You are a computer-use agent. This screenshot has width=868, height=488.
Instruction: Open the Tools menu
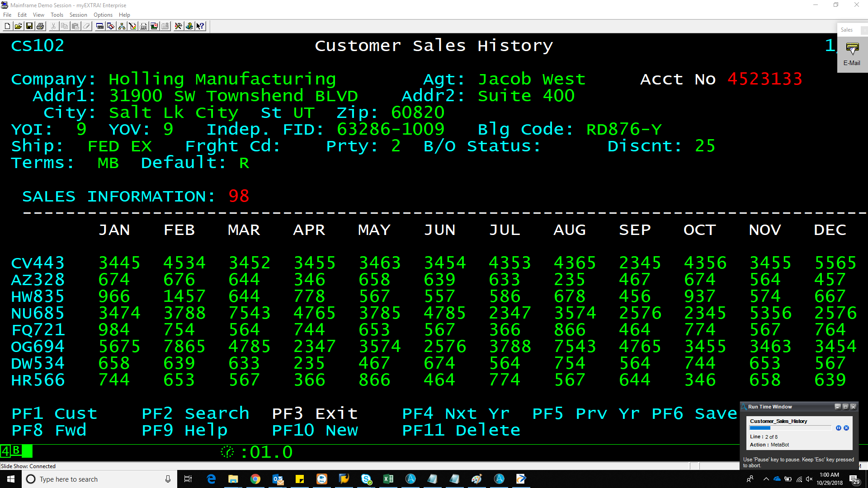pos(57,15)
